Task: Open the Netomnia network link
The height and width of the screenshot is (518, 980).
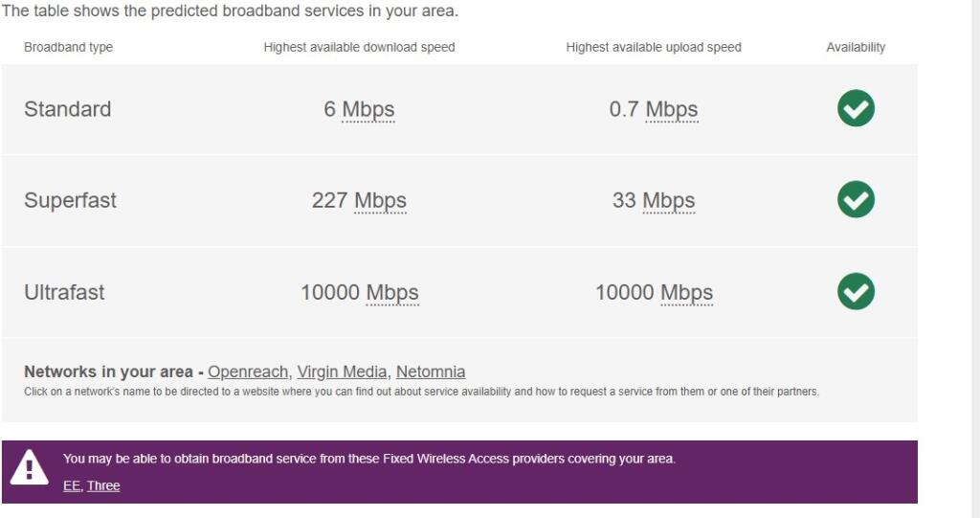Action: click(431, 372)
